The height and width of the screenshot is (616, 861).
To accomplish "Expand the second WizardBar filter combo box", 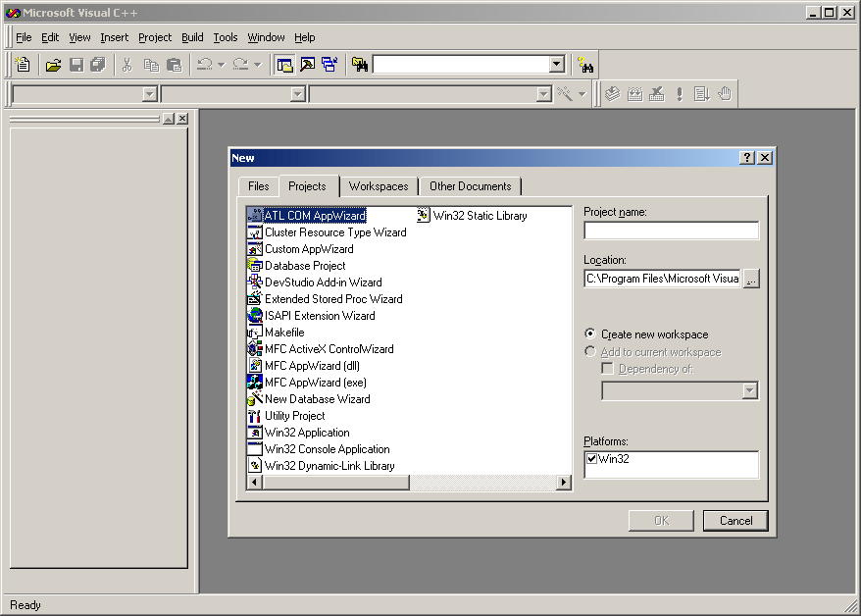I will (x=297, y=94).
